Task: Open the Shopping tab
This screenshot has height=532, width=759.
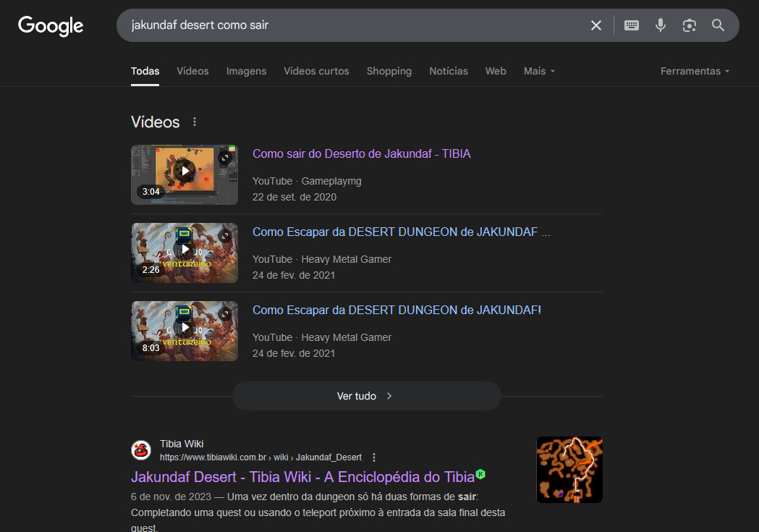Action: pos(389,71)
